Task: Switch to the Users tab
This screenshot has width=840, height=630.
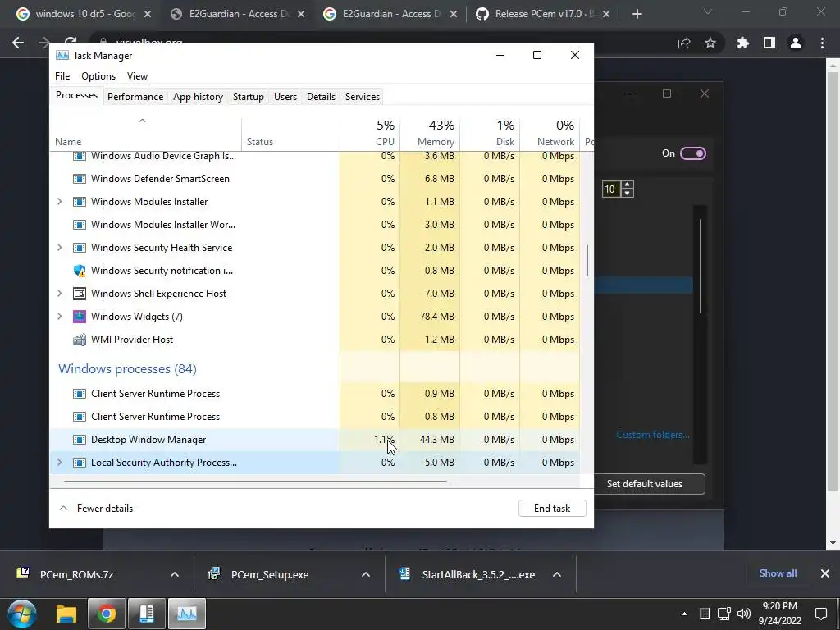Action: click(285, 97)
